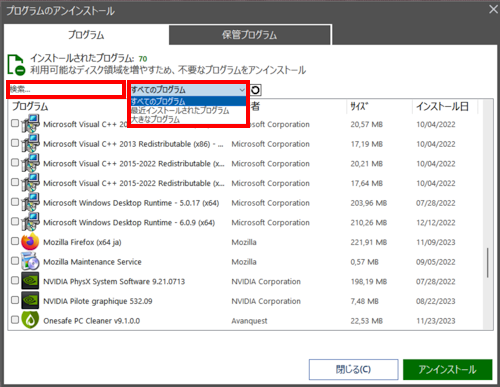
Task: Click the Onesafe PC Cleaner icon
Action: click(x=30, y=320)
